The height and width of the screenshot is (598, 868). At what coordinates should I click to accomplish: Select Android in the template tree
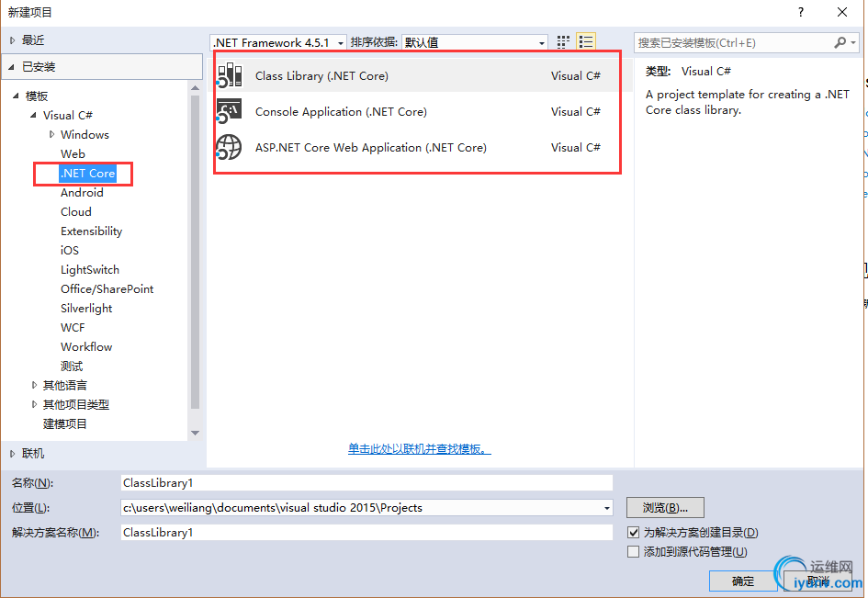coord(82,193)
